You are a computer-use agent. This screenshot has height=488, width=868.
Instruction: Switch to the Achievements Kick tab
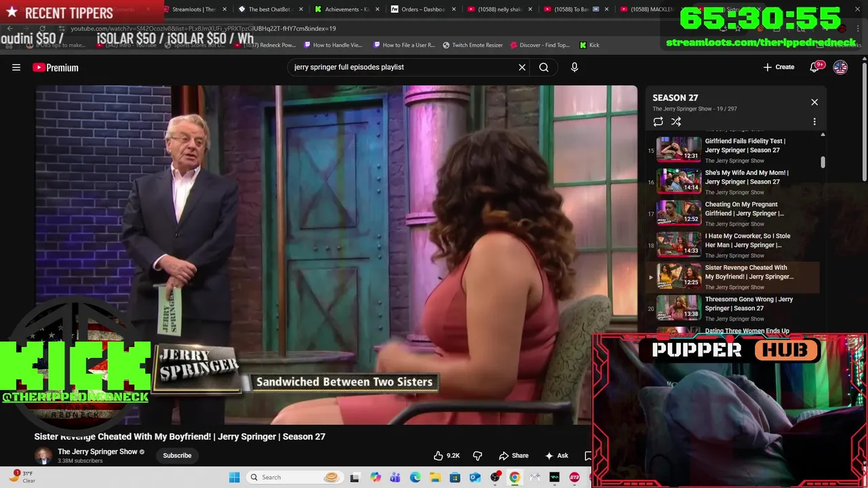(x=347, y=9)
